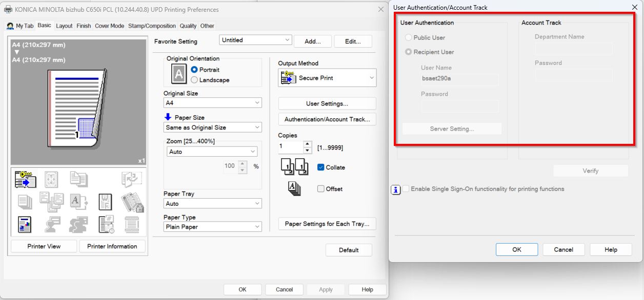Click the copy security padlock icon

point(132,202)
